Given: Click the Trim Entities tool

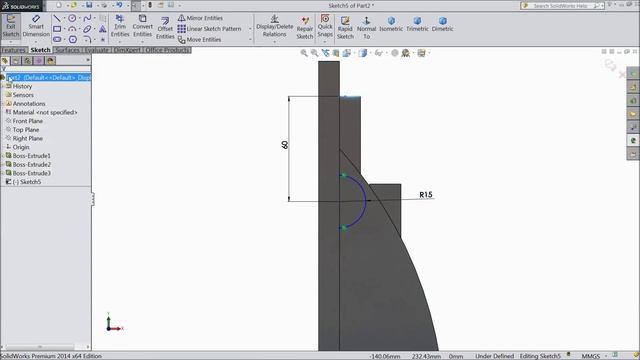Looking at the screenshot, I should pos(120,26).
